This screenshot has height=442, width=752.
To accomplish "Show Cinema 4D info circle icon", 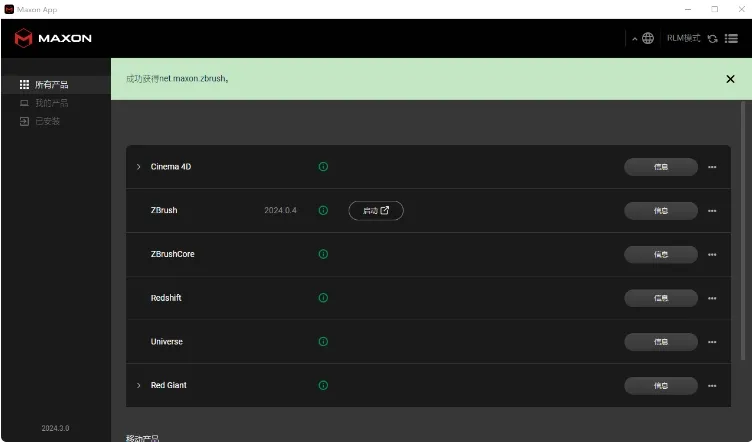I will tap(323, 166).
